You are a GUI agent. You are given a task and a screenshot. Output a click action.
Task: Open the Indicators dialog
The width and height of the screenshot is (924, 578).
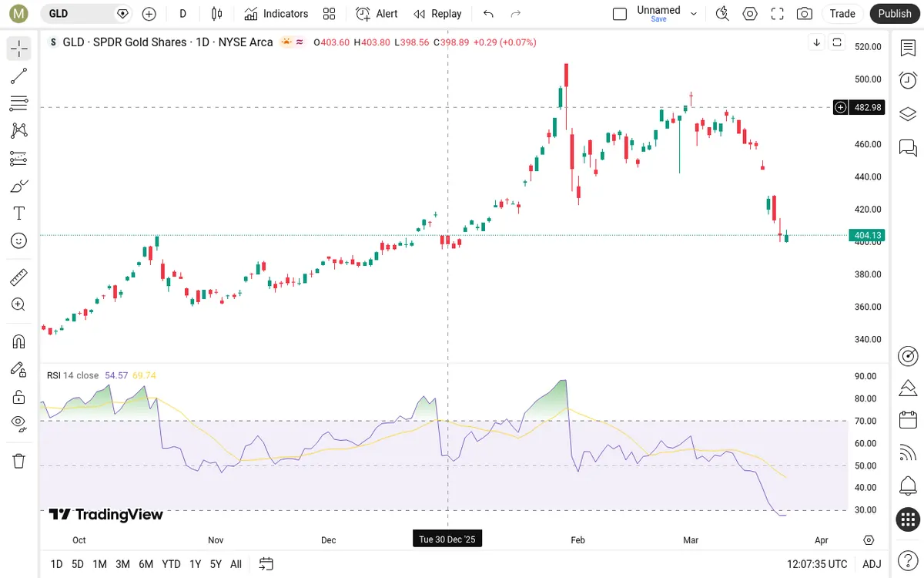(276, 13)
